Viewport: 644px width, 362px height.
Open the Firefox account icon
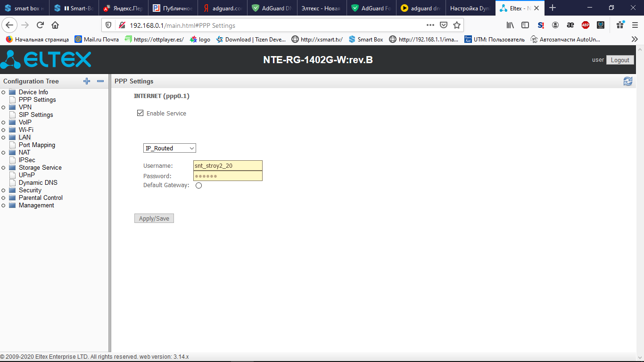pos(555,25)
